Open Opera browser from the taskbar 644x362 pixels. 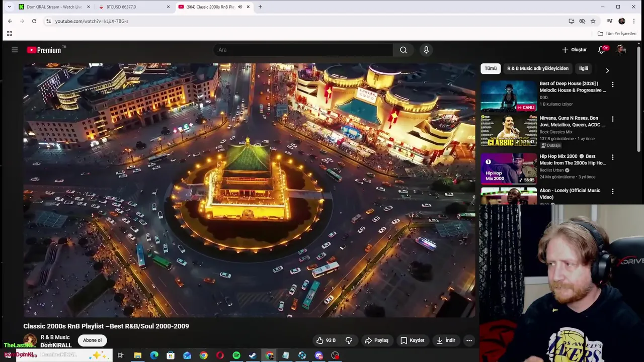(x=220, y=355)
